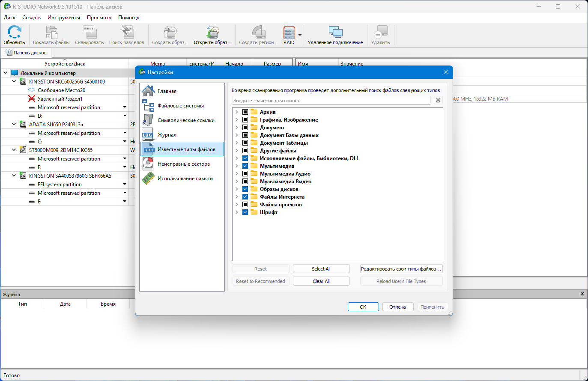Click the Удаленное подключение network icon
Screen dimensions: 588x381
(335, 33)
